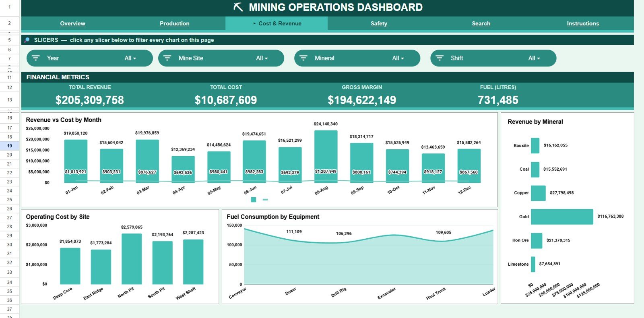644x318 pixels.
Task: Click the East Ridge operating cost bar
Action: coord(101,267)
